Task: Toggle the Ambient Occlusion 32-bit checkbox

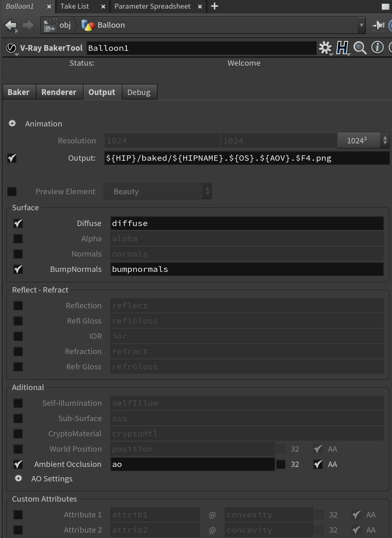Action: click(x=281, y=464)
